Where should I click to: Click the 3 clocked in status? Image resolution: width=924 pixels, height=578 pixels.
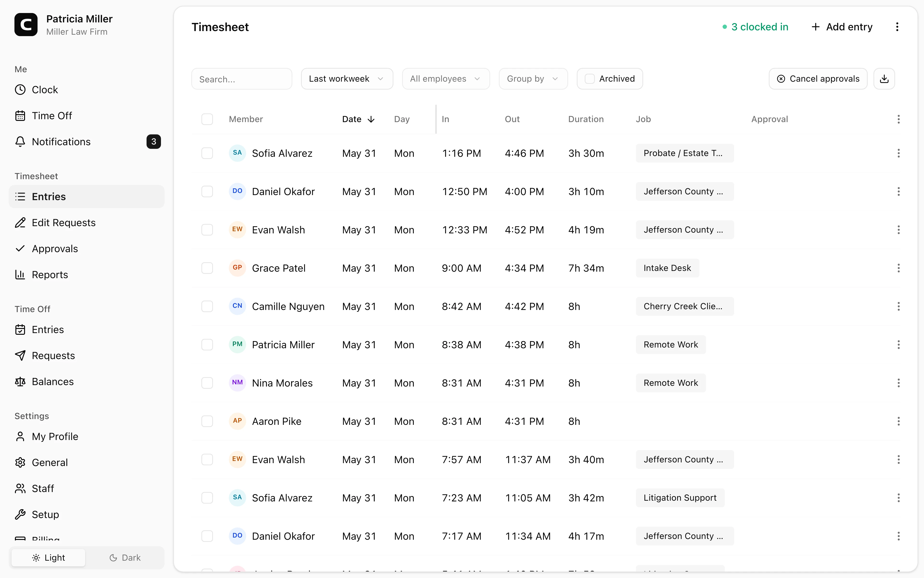755,27
